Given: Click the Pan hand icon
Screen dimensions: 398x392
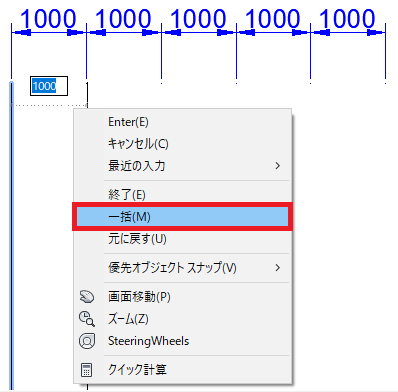Looking at the screenshot, I should pyautogui.click(x=87, y=296).
